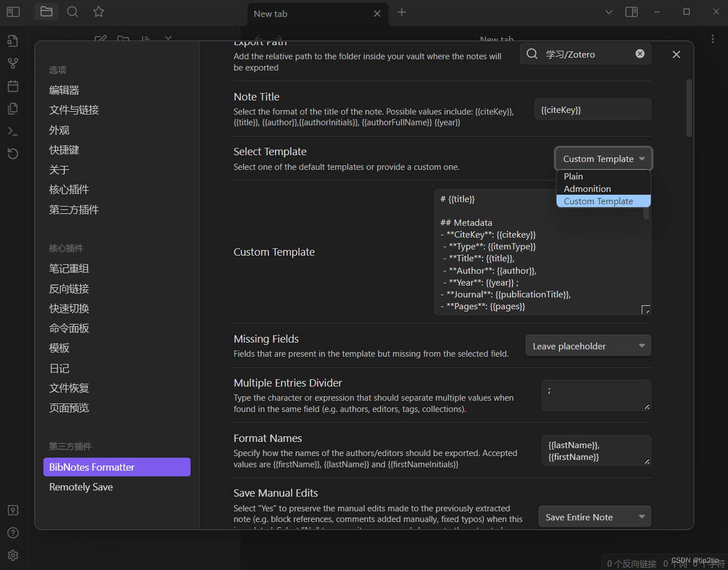
Task: Edit the Format Names text field
Action: pos(597,450)
